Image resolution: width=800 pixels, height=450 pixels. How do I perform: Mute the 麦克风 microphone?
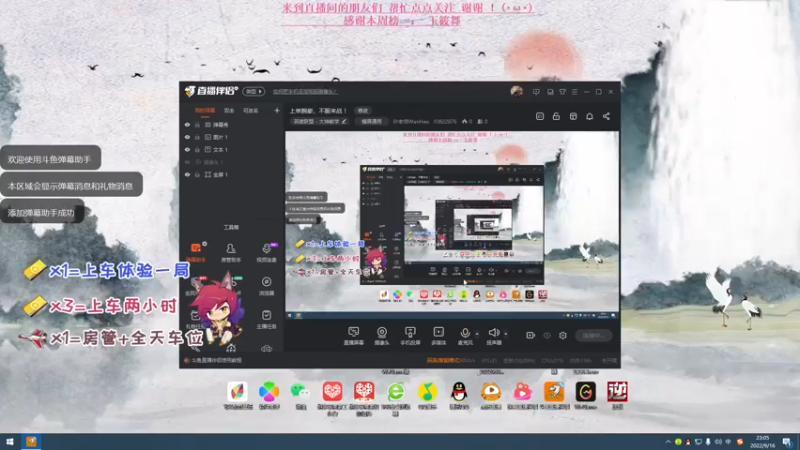[x=465, y=336]
